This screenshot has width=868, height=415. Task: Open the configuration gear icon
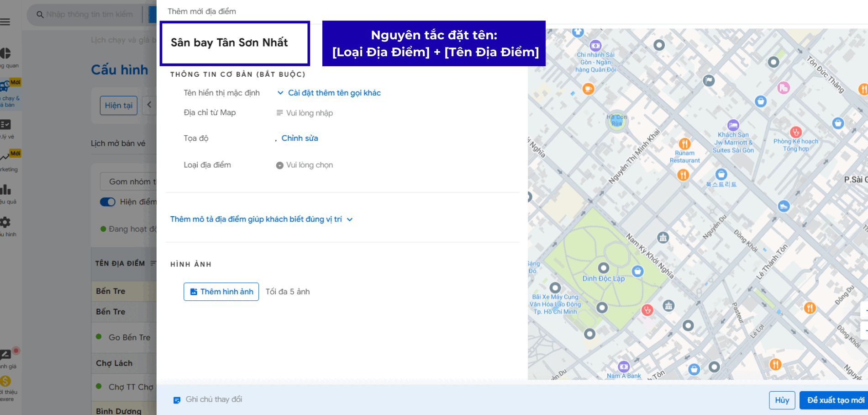(5, 222)
